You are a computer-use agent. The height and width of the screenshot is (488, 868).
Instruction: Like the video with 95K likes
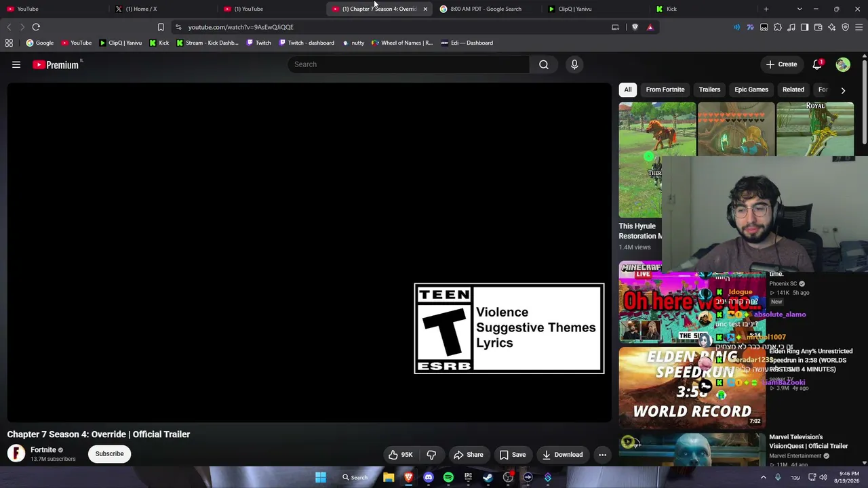tap(401, 455)
